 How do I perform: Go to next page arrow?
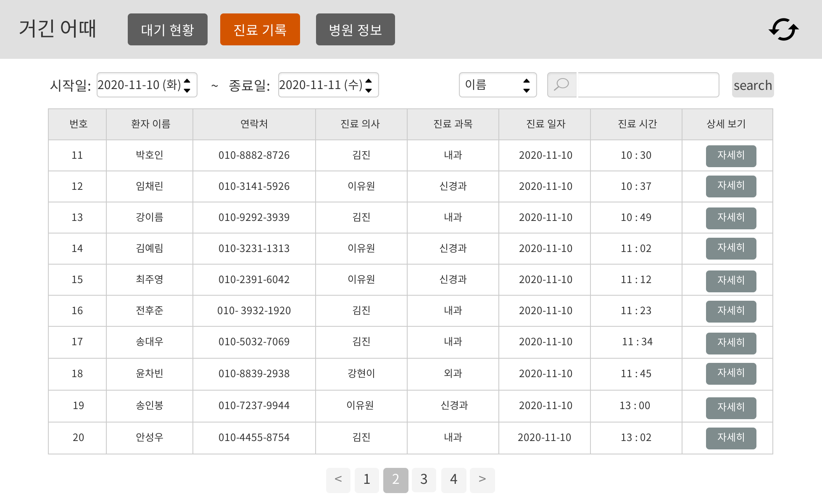tap(482, 480)
